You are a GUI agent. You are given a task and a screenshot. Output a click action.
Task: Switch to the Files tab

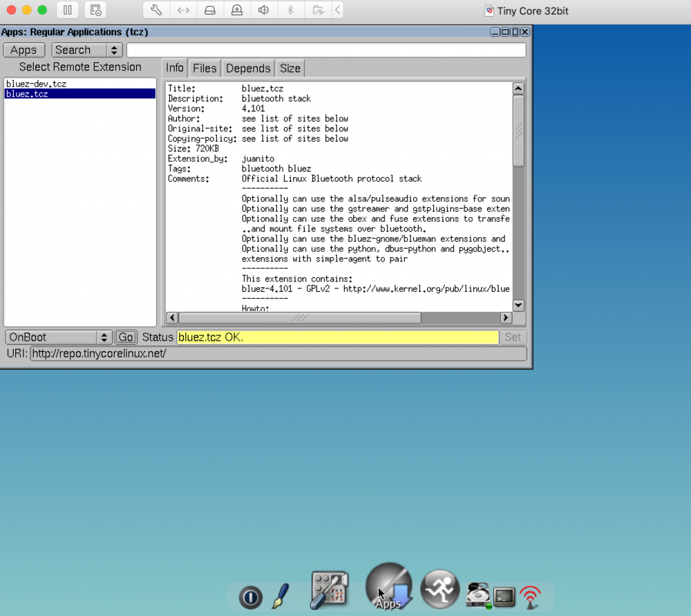pos(205,68)
